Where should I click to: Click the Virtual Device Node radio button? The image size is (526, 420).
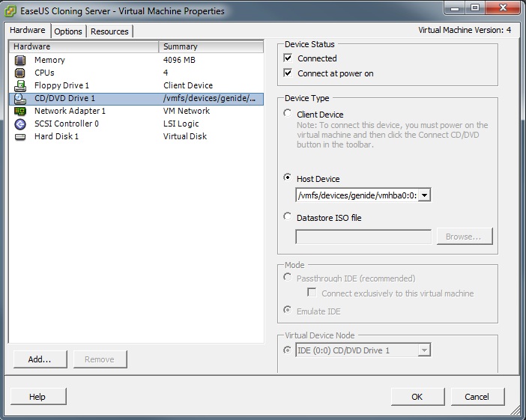288,350
